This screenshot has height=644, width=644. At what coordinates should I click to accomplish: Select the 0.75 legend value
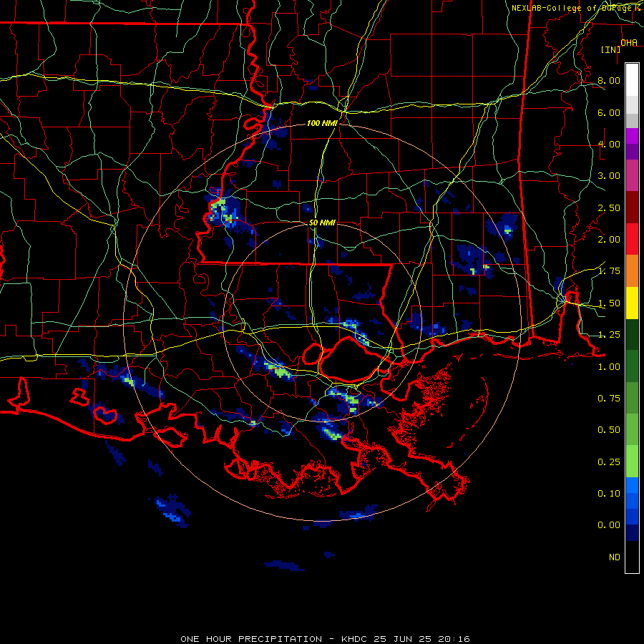pyautogui.click(x=609, y=399)
